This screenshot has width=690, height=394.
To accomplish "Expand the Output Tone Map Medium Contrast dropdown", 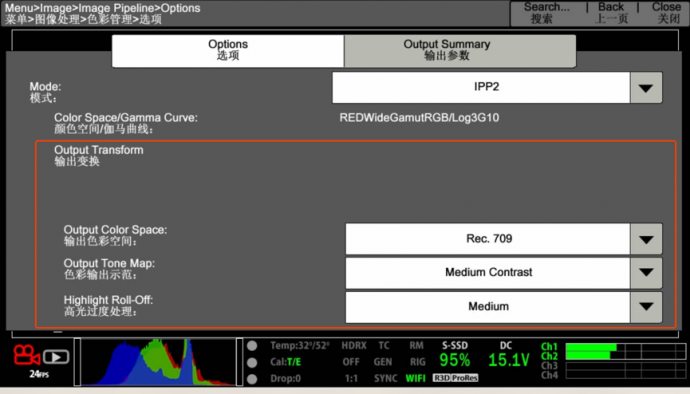I will 503,273.
